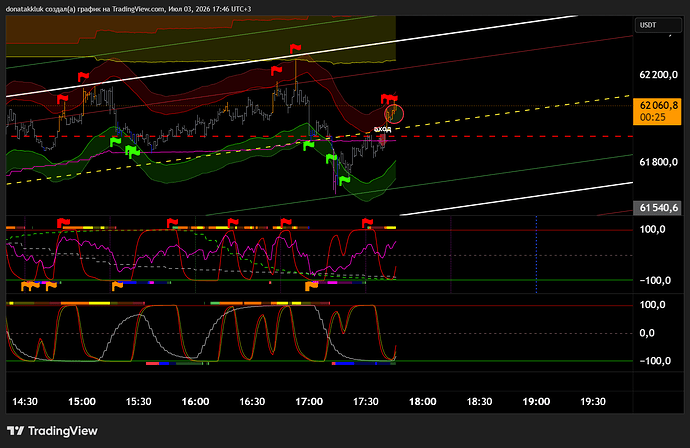Click the 18:00 label on the time axis
Image resolution: width=690 pixels, height=448 pixels.
(422, 401)
